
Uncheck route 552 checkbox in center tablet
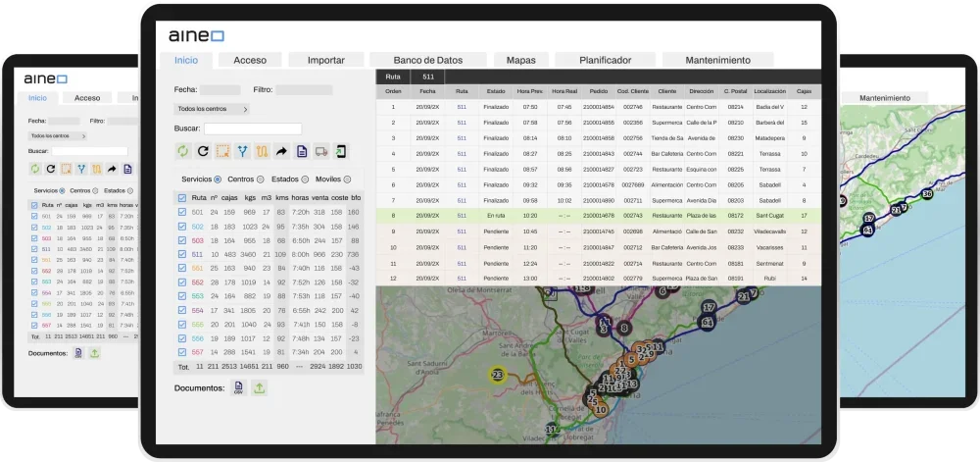[x=182, y=282]
